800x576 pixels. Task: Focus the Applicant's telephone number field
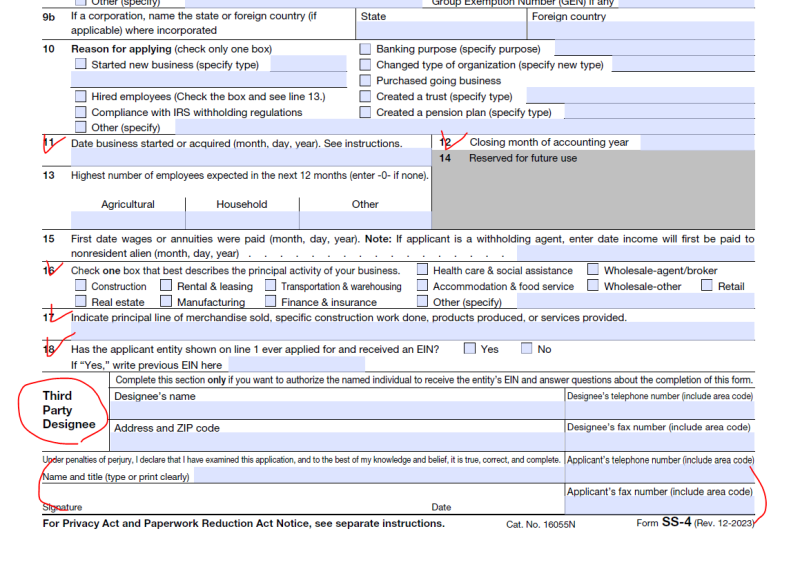[x=660, y=474]
